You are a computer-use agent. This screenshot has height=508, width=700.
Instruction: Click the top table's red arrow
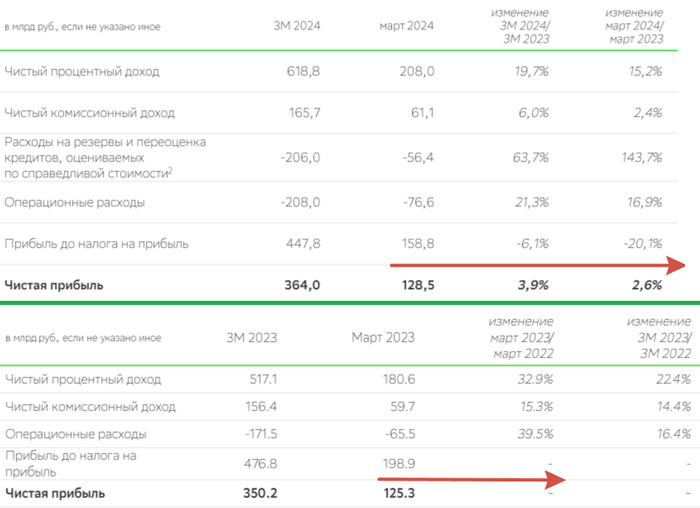537,265
